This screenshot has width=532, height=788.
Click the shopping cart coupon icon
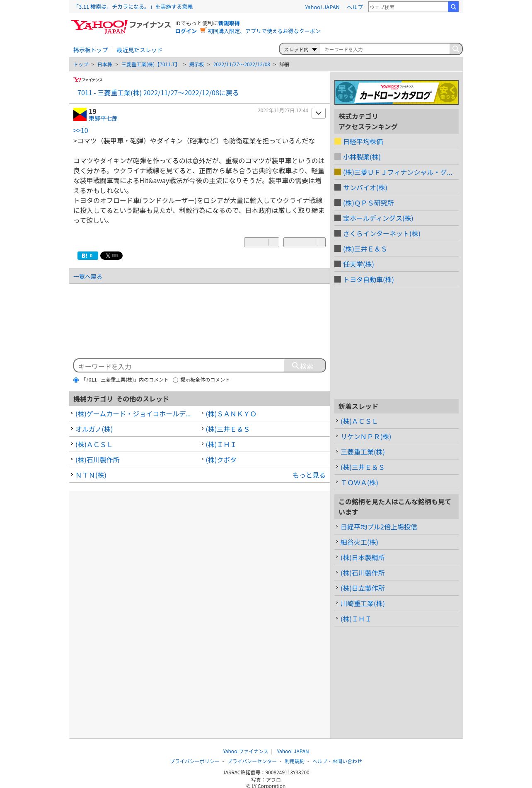click(203, 30)
